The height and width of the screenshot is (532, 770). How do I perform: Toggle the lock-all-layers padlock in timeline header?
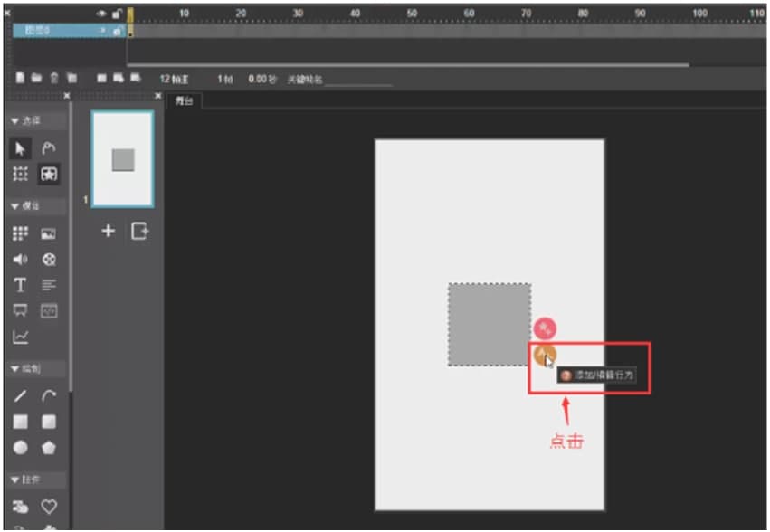pos(116,14)
